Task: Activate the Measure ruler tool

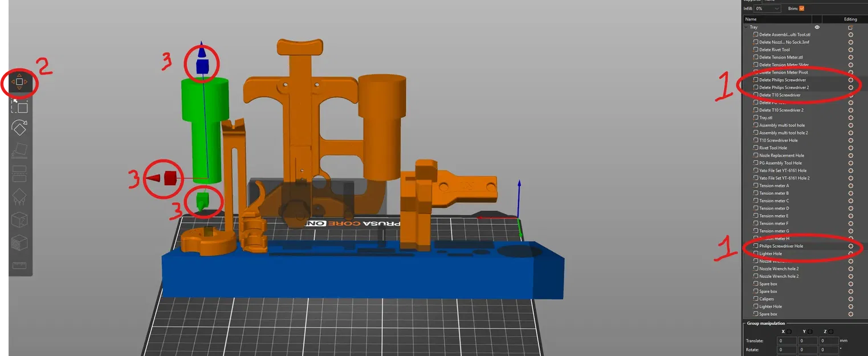Action: tap(19, 265)
